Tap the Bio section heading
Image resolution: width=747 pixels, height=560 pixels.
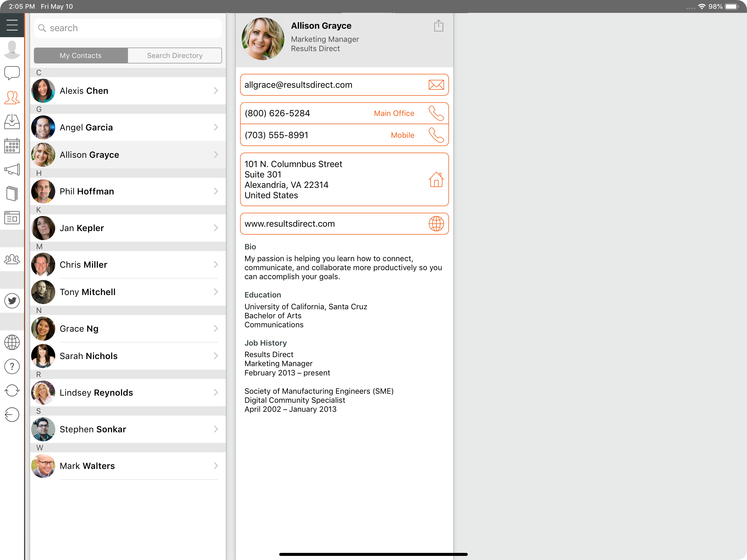pyautogui.click(x=250, y=247)
